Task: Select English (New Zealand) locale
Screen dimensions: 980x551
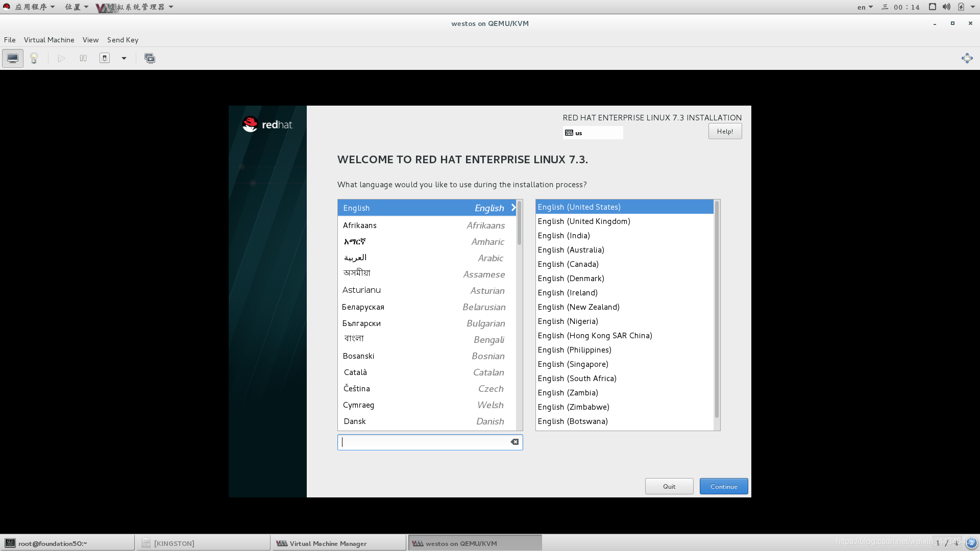Action: coord(624,307)
